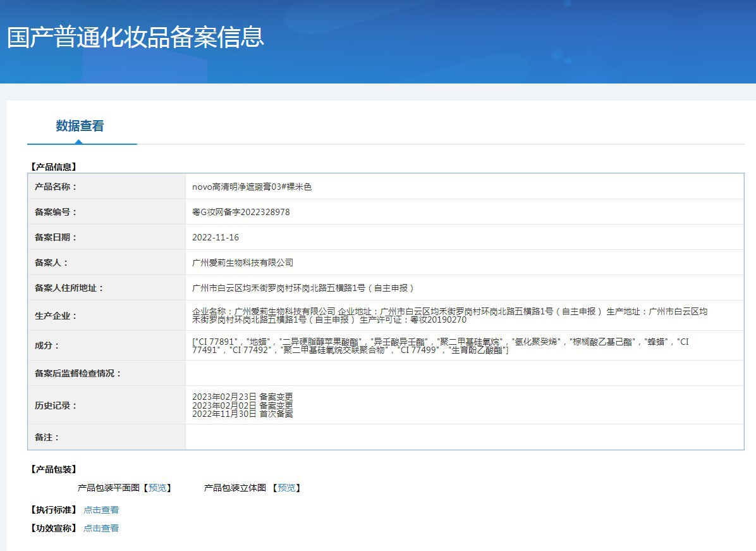Select product name novo高清明净遮瑕膏03#裸米色
The image size is (756, 551).
(252, 187)
